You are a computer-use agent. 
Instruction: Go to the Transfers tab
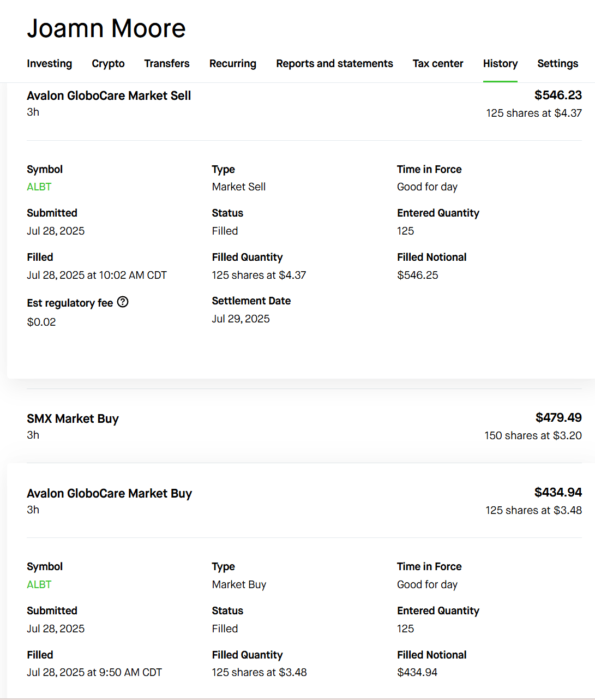coord(167,63)
